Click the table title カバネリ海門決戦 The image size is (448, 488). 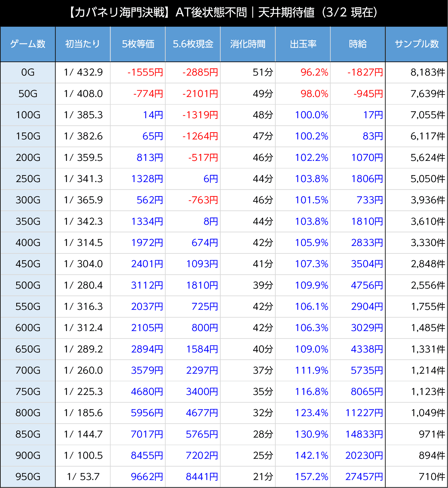pos(224,12)
